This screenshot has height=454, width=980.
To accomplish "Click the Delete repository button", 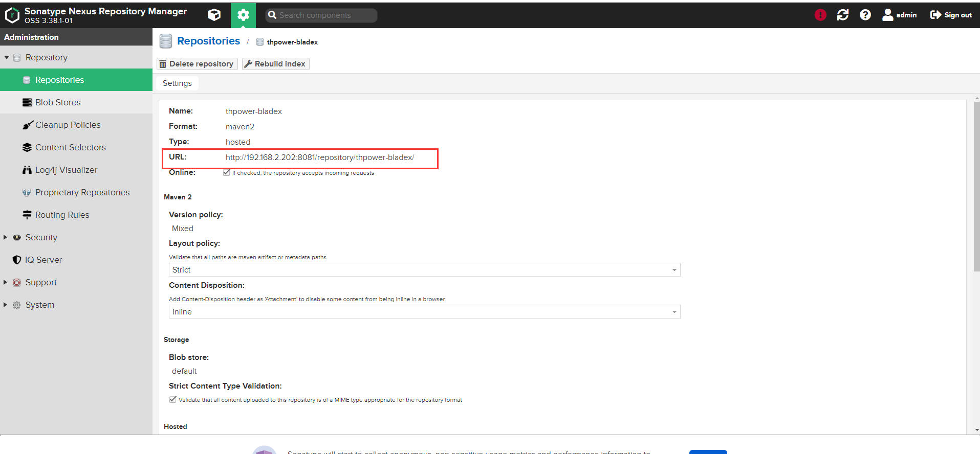I will tap(197, 64).
